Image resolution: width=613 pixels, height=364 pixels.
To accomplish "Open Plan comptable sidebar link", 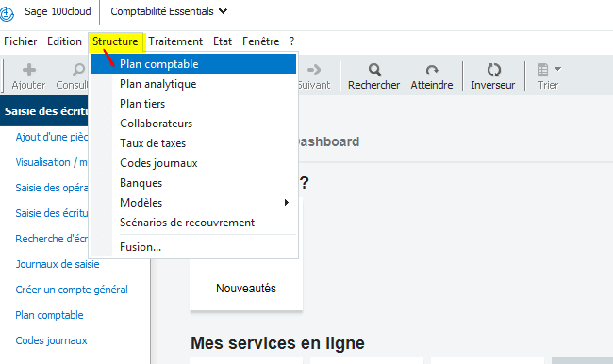I will [x=49, y=315].
